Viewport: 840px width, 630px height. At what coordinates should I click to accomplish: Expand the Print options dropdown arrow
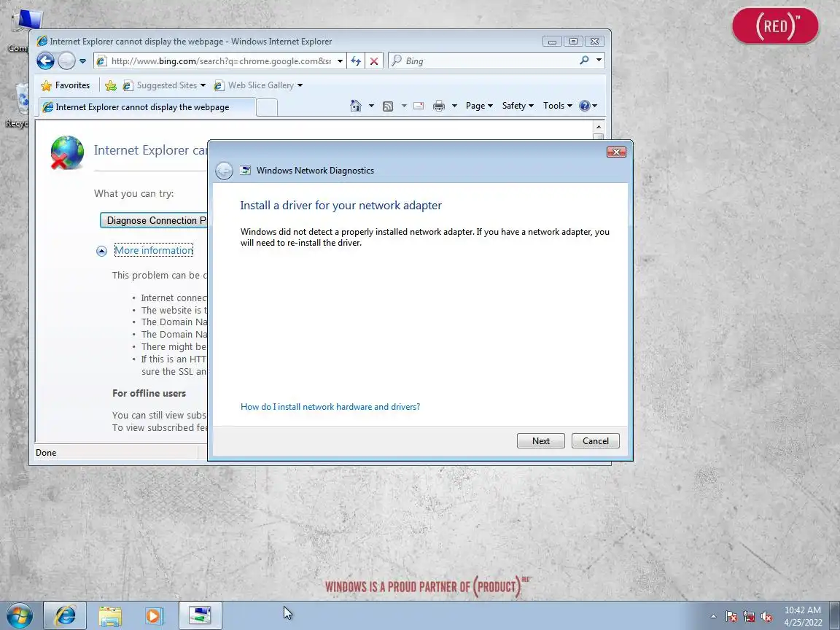[454, 106]
